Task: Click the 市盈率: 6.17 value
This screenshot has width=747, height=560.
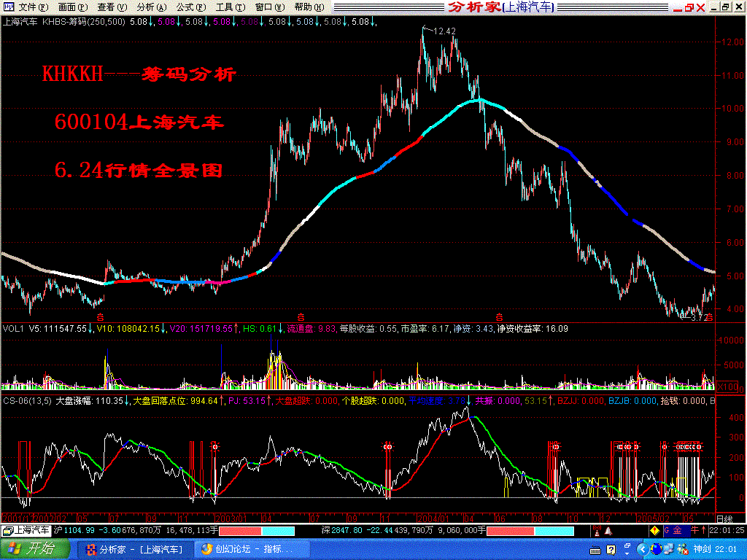Action: pyautogui.click(x=424, y=329)
